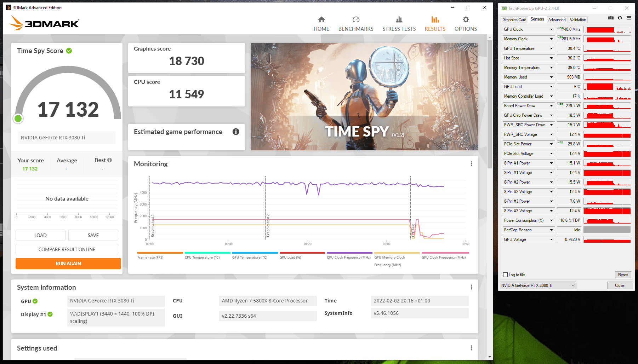This screenshot has width=638, height=364.
Task: Expand Memory Used sensor dropdown
Action: pyautogui.click(x=551, y=77)
